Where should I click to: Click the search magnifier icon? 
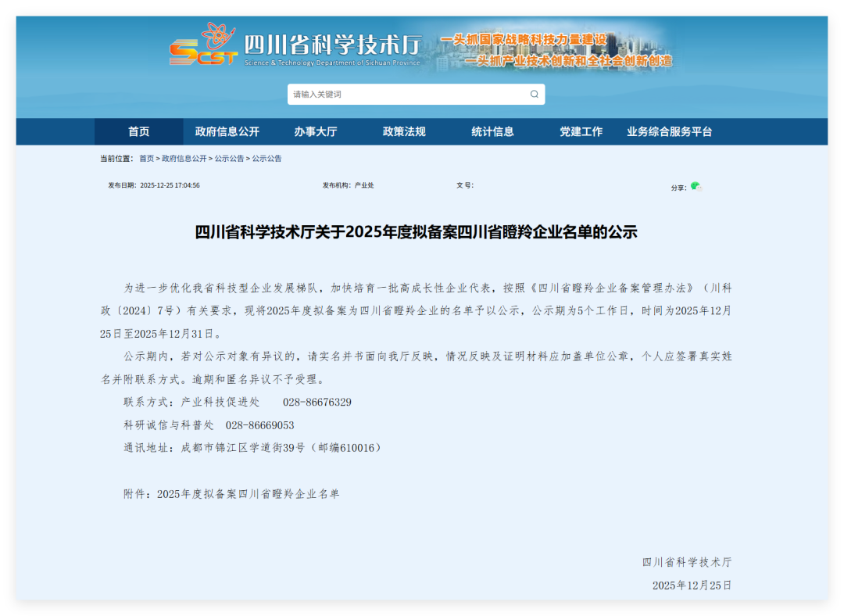point(535,95)
